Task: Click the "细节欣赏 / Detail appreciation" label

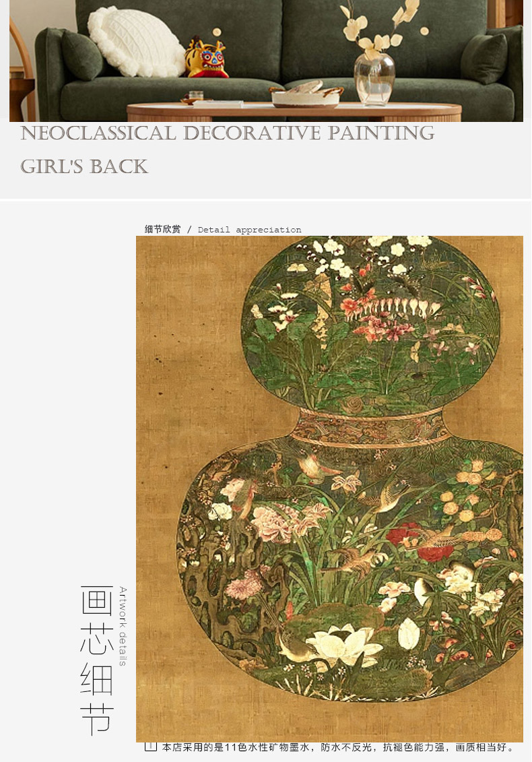Action: 223,229
